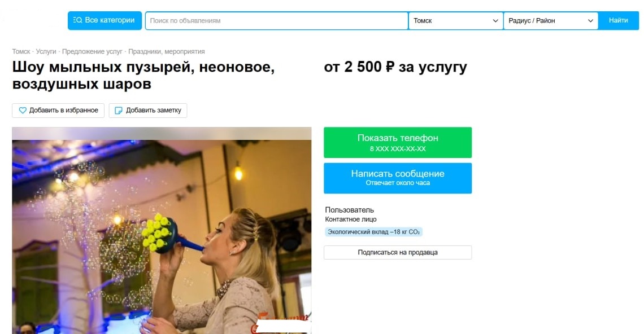Open the Пользователь seller profile
Image resolution: width=644 pixels, height=334 pixels.
pos(350,210)
